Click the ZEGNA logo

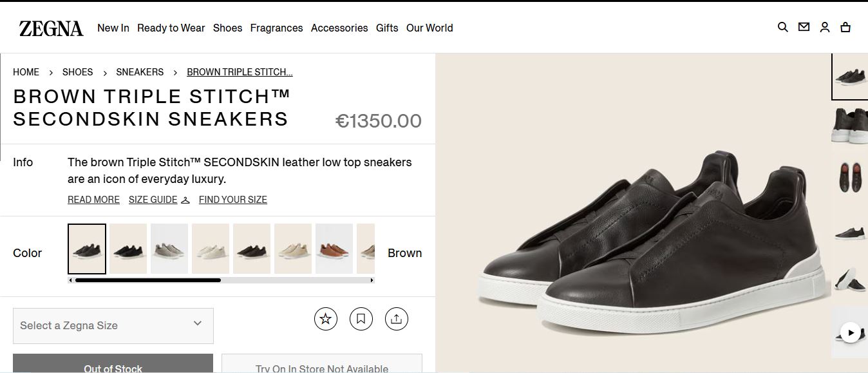click(x=51, y=28)
